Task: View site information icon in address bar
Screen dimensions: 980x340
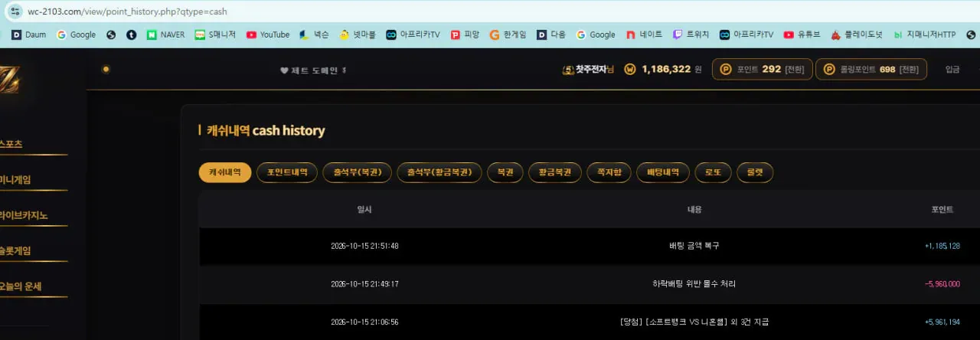Action: click(15, 11)
